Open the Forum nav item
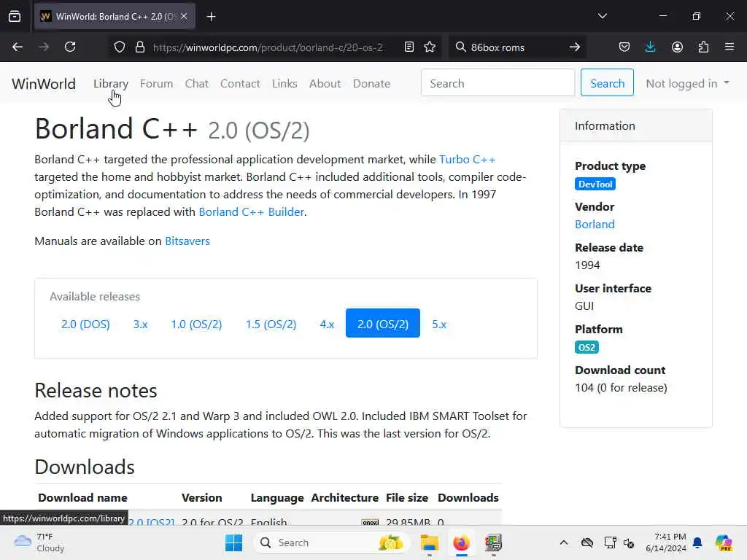The height and width of the screenshot is (560, 747). tap(156, 84)
